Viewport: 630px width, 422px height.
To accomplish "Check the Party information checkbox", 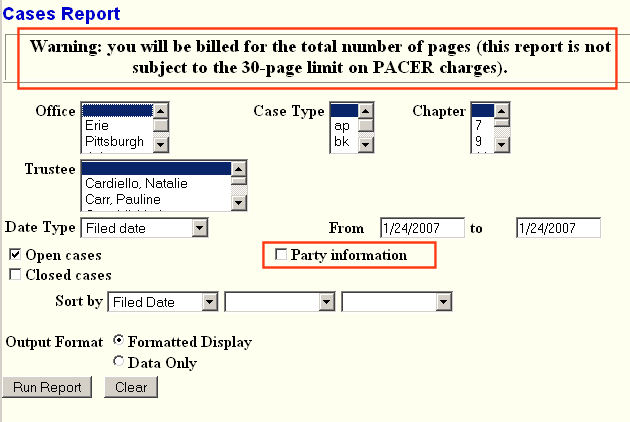I will [x=280, y=254].
